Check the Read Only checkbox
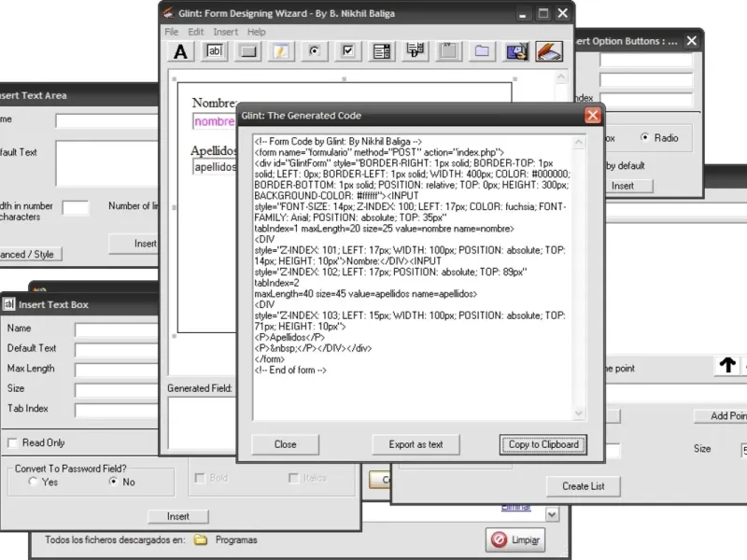The width and height of the screenshot is (747, 560). 12,442
